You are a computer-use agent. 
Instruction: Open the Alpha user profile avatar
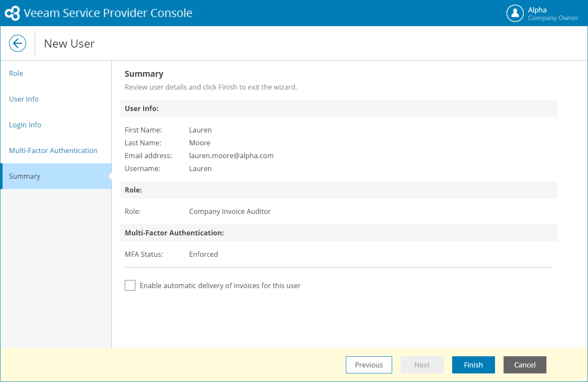[x=515, y=13]
